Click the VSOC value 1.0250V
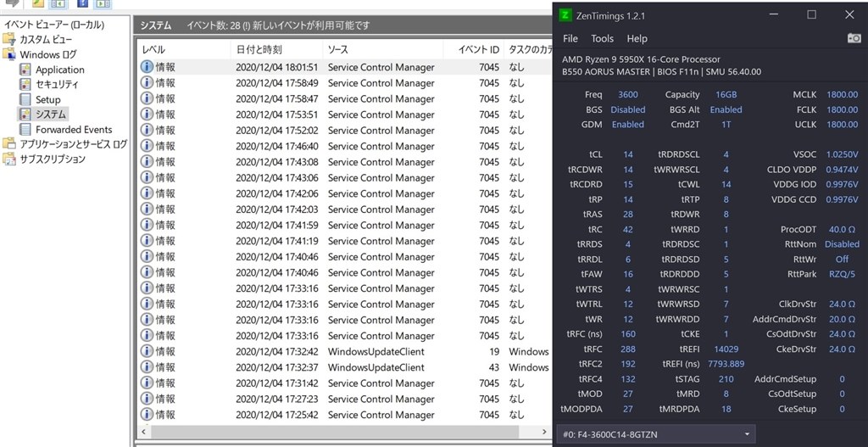Screen dimensions: 868x447 pyautogui.click(x=842, y=154)
